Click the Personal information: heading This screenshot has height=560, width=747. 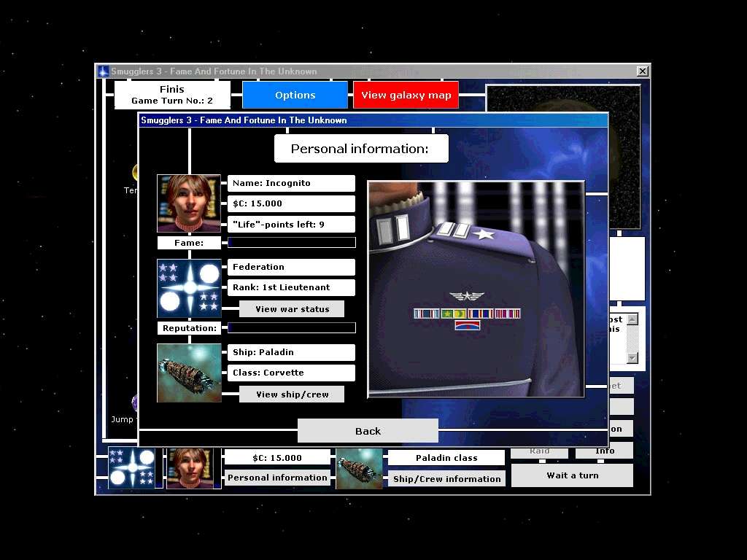tap(361, 149)
